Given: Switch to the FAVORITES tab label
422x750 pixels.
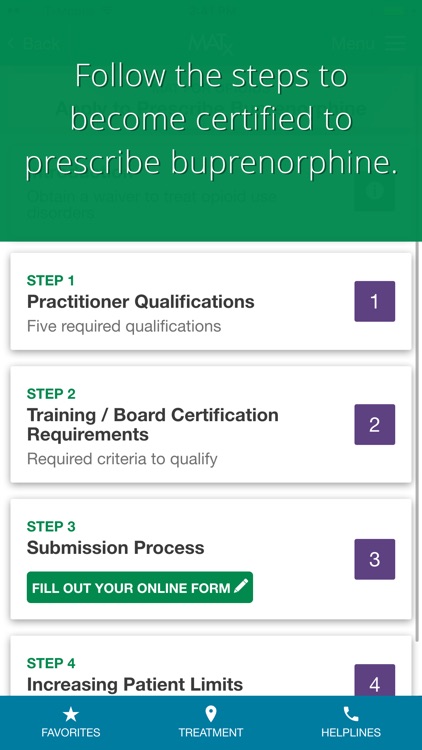Looking at the screenshot, I should [71, 732].
